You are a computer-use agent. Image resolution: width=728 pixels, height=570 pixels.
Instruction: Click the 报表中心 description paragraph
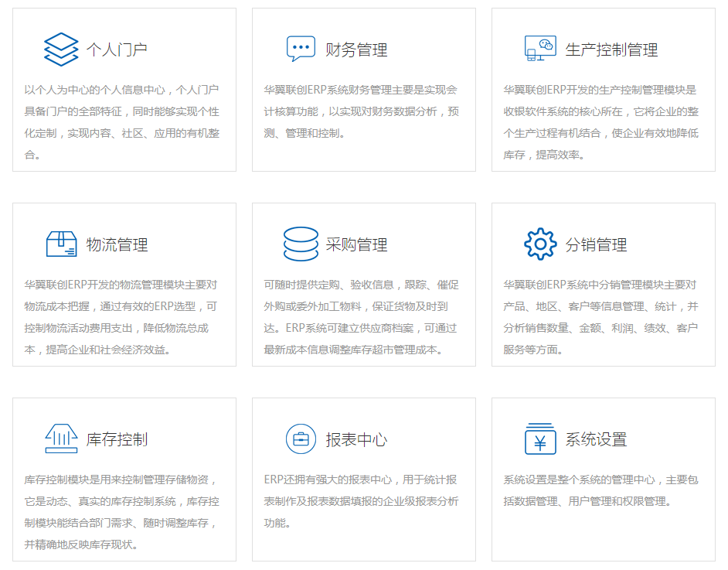(361, 501)
